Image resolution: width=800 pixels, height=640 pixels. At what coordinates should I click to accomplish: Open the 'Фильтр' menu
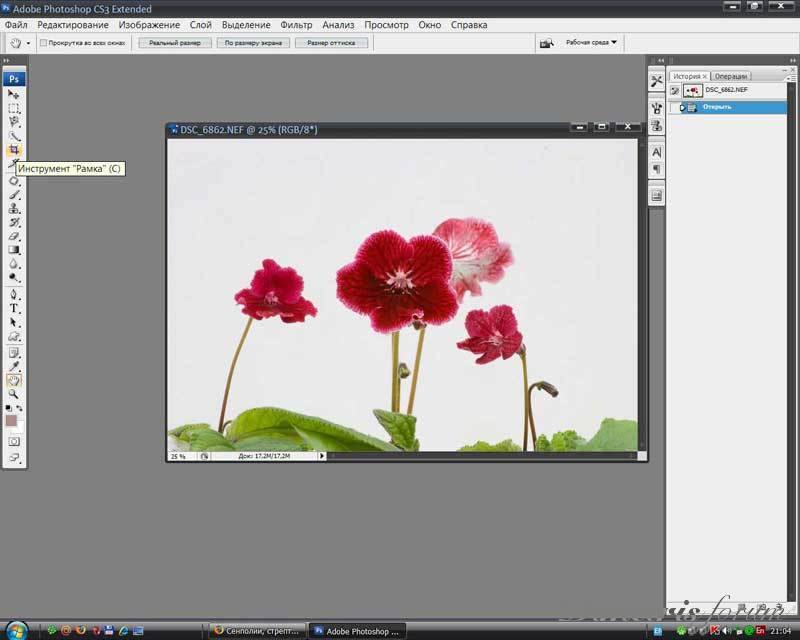296,24
